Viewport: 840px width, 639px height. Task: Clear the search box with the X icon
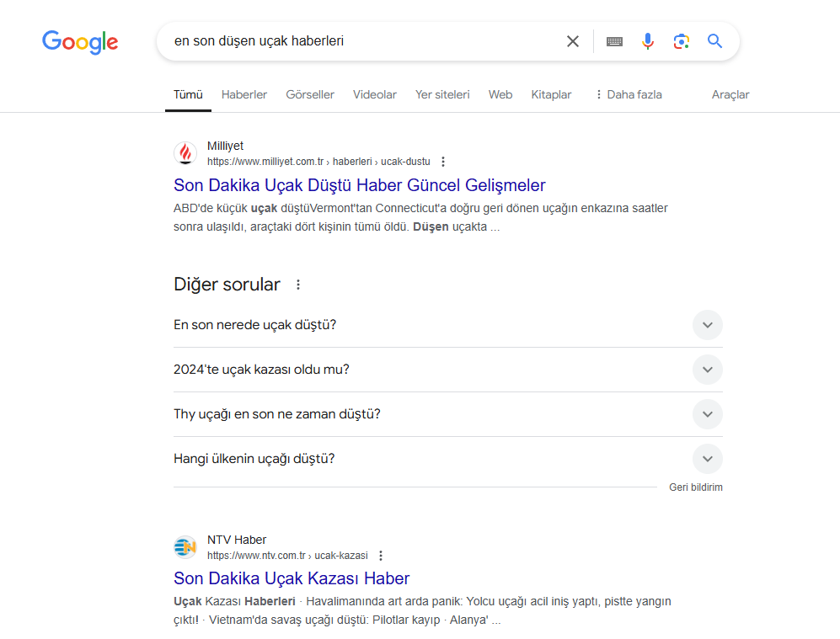(x=573, y=41)
